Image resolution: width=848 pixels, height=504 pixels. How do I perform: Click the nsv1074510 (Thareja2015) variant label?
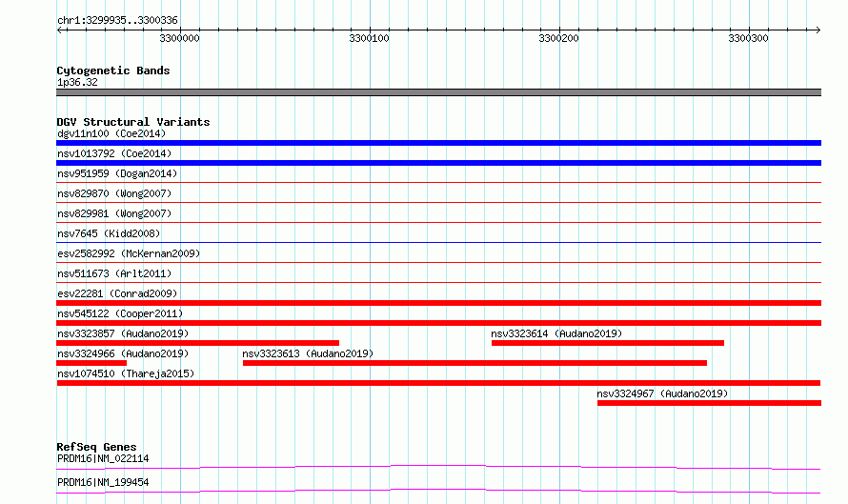tap(126, 373)
